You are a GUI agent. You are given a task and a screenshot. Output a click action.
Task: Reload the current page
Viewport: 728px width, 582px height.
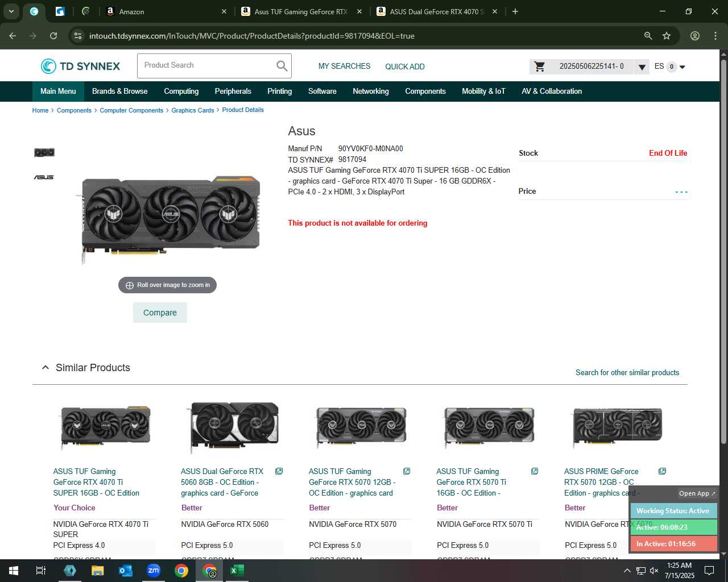point(53,36)
